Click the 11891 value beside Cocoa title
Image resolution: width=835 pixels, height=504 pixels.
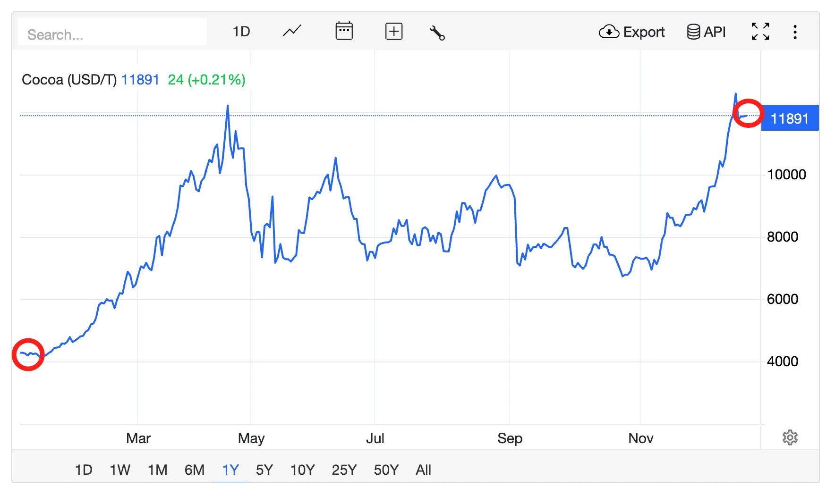tap(140, 80)
